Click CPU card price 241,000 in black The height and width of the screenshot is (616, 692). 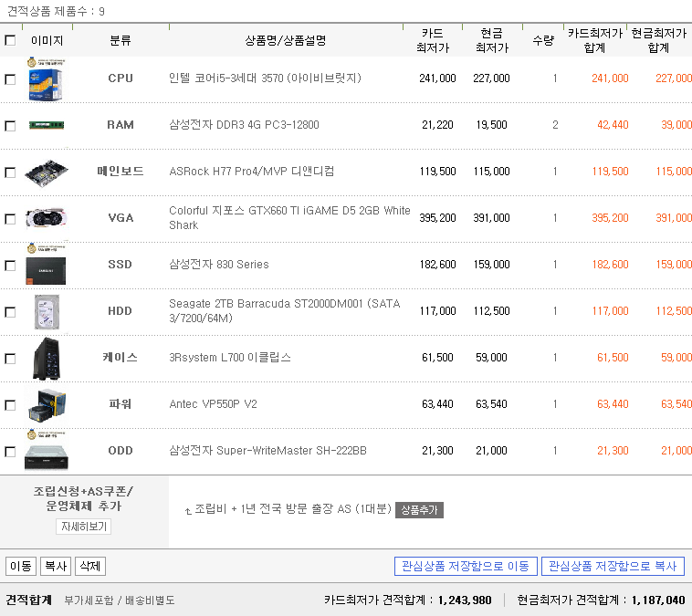[437, 78]
